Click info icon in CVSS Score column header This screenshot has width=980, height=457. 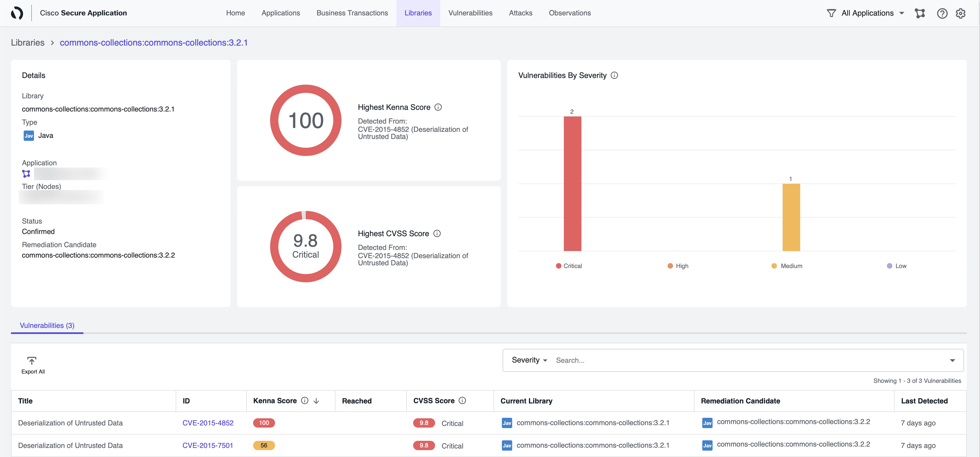pos(462,400)
